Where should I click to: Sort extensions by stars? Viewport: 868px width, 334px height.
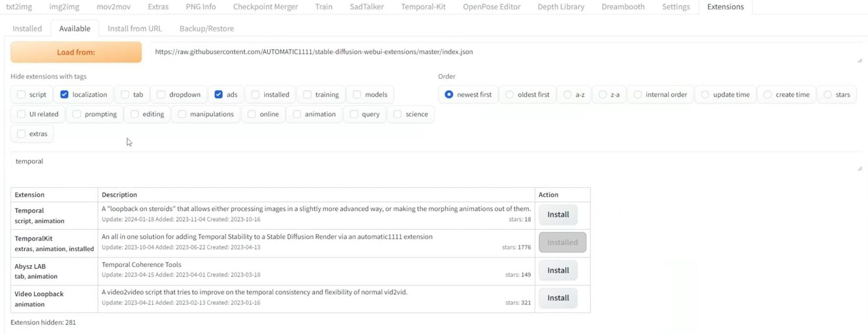[828, 95]
